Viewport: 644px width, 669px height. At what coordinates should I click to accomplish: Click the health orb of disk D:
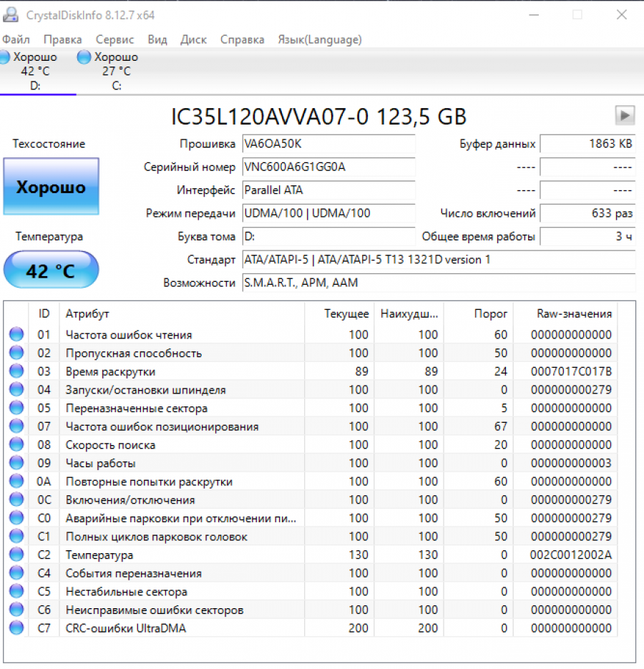[x=5, y=57]
